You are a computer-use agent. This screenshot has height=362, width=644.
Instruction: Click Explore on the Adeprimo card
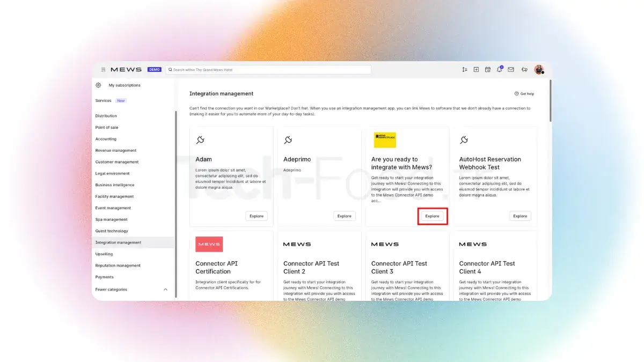pyautogui.click(x=345, y=216)
